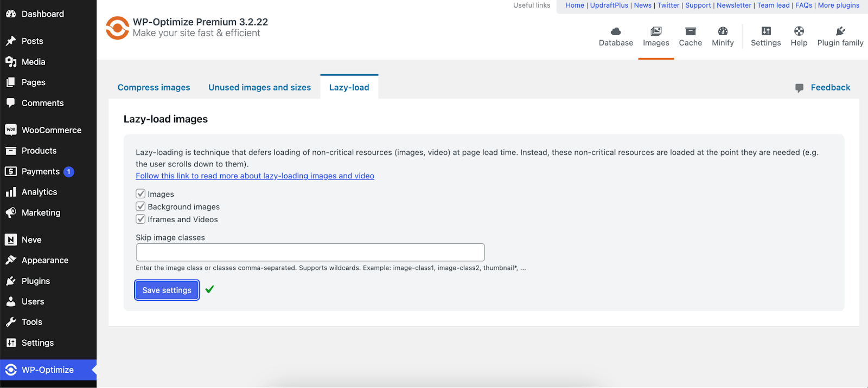868x388 pixels.
Task: Click the Media sidebar icon
Action: click(x=11, y=62)
